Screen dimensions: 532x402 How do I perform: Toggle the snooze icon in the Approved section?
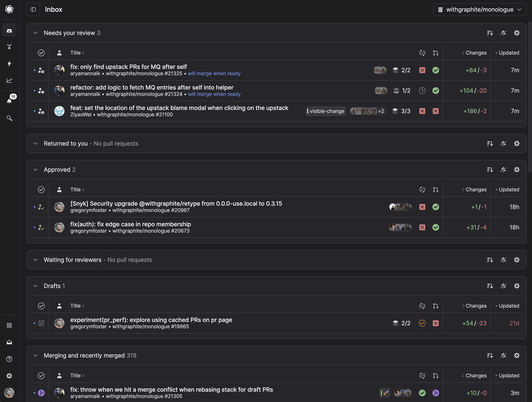click(x=504, y=169)
